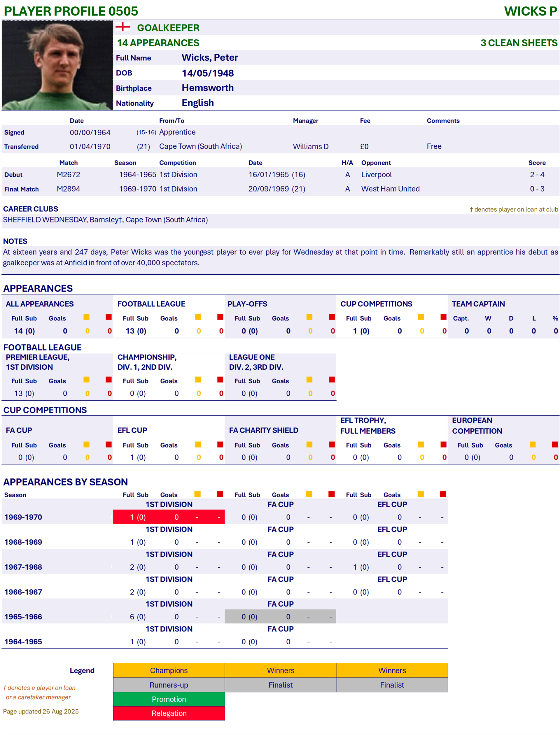Screen dimensions: 560x735
Task: Click the grey Runners-up legend box
Action: tap(169, 685)
